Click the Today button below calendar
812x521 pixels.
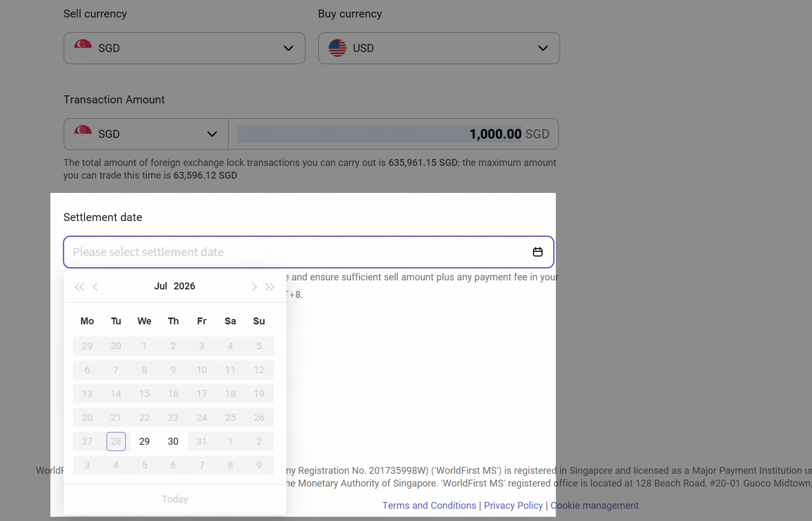coord(175,499)
